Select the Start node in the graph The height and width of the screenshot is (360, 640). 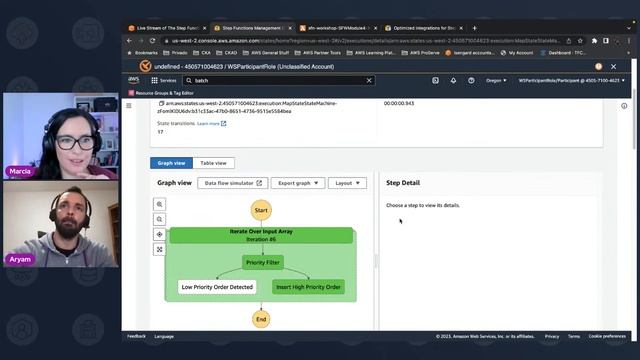(261, 210)
